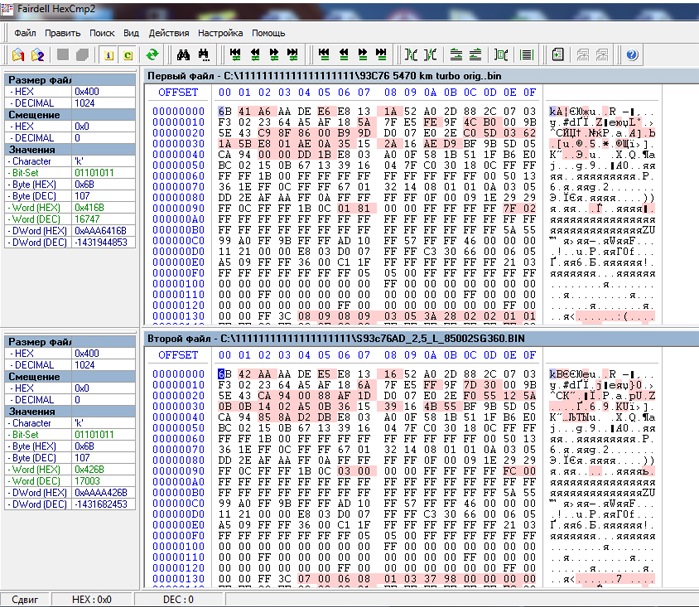
Task: Click OFFSET column header in first file
Action: click(178, 92)
